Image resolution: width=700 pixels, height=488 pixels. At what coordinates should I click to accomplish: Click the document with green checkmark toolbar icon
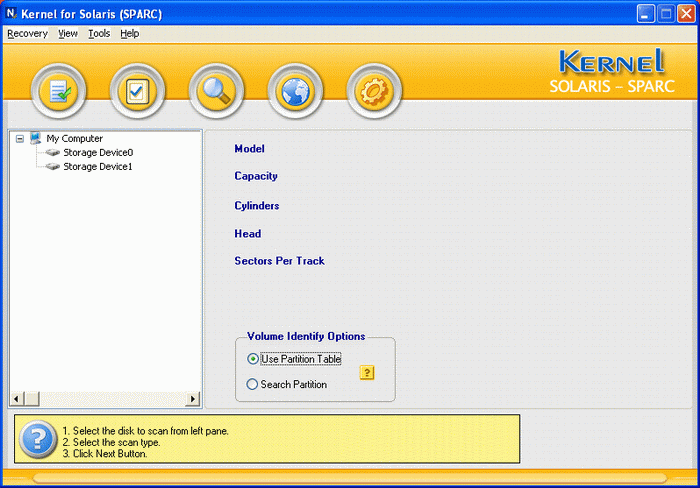59,92
